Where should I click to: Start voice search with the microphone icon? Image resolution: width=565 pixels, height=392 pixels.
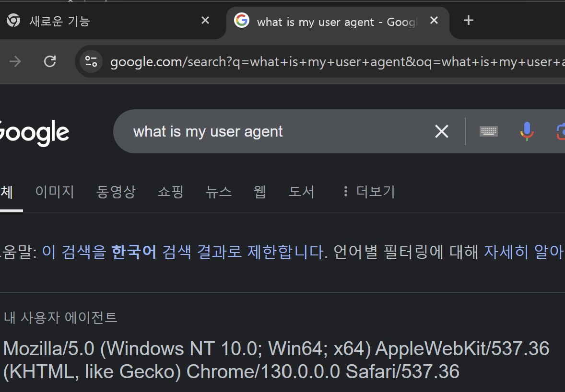pos(527,131)
